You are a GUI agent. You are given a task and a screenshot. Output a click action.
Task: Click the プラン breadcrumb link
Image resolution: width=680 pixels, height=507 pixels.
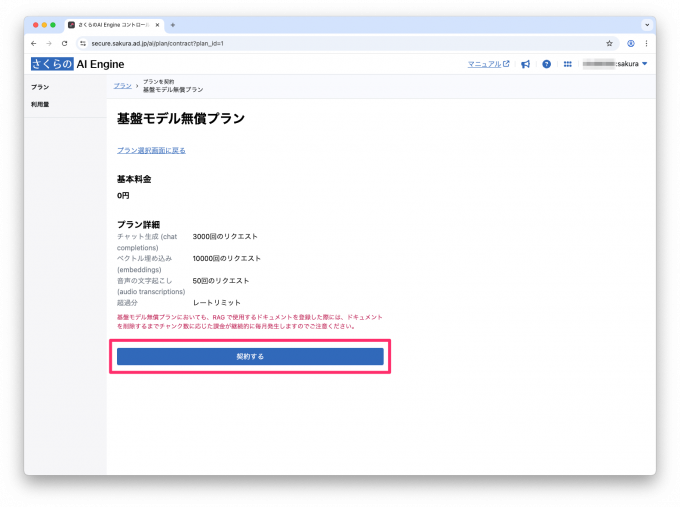[x=122, y=85]
